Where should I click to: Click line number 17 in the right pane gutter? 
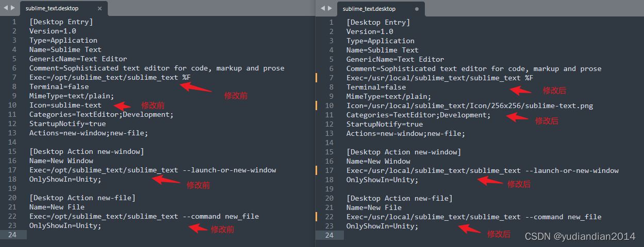point(329,170)
